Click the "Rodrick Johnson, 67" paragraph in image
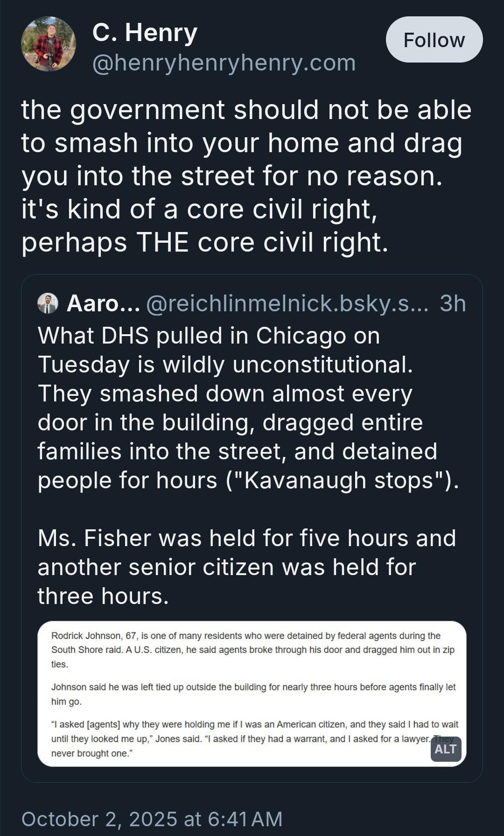504x836 pixels. (x=252, y=649)
